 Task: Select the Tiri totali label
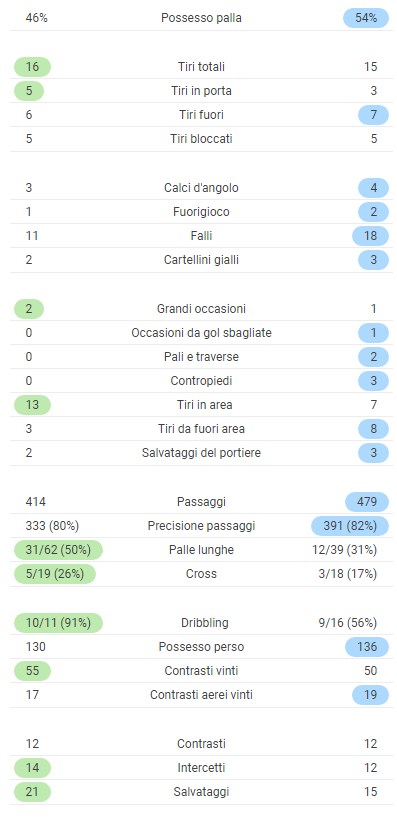click(201, 67)
